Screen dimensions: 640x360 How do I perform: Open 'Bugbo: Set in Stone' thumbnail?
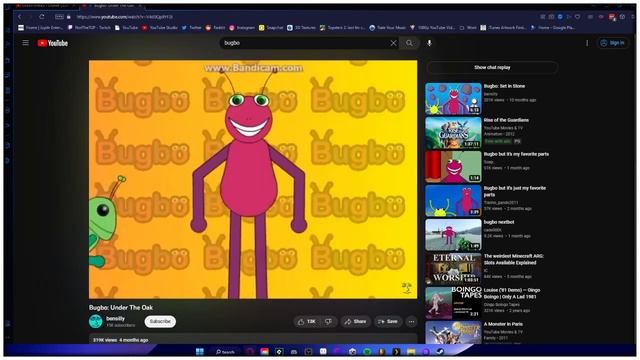[453, 99]
